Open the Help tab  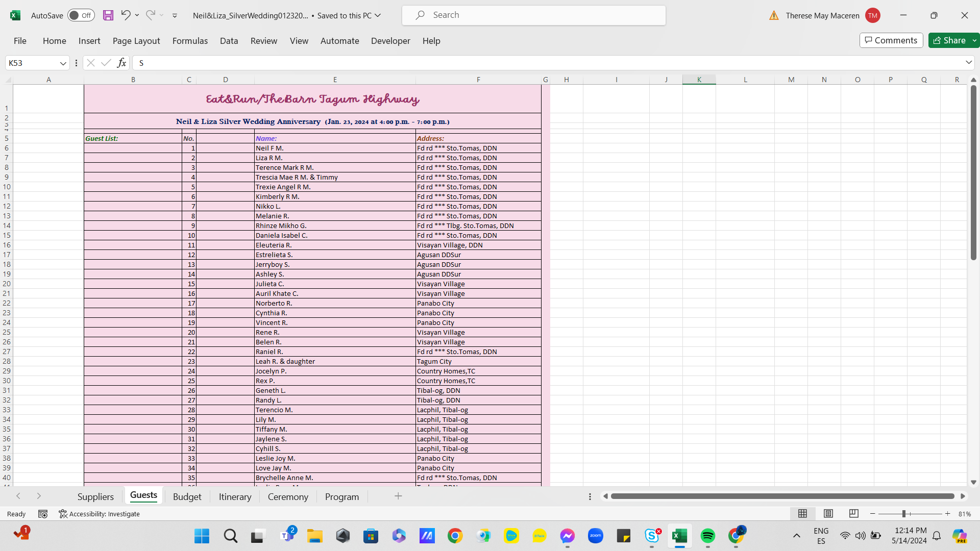tap(431, 41)
